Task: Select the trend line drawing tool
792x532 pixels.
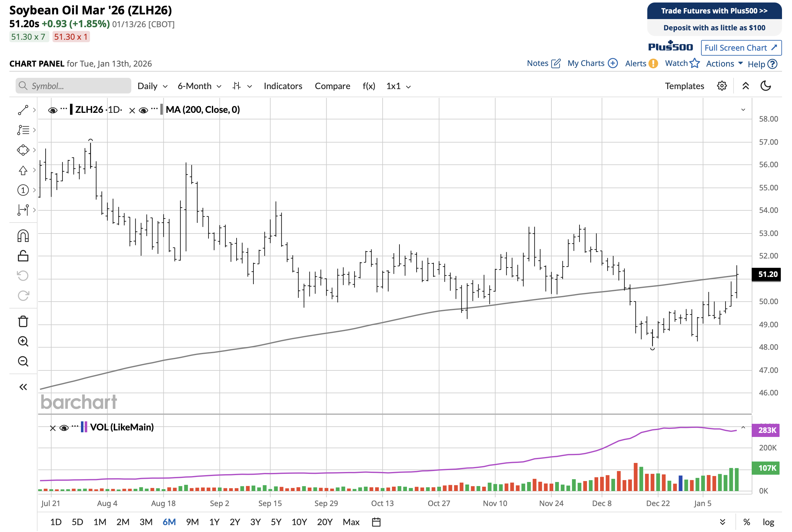Action: coord(23,109)
